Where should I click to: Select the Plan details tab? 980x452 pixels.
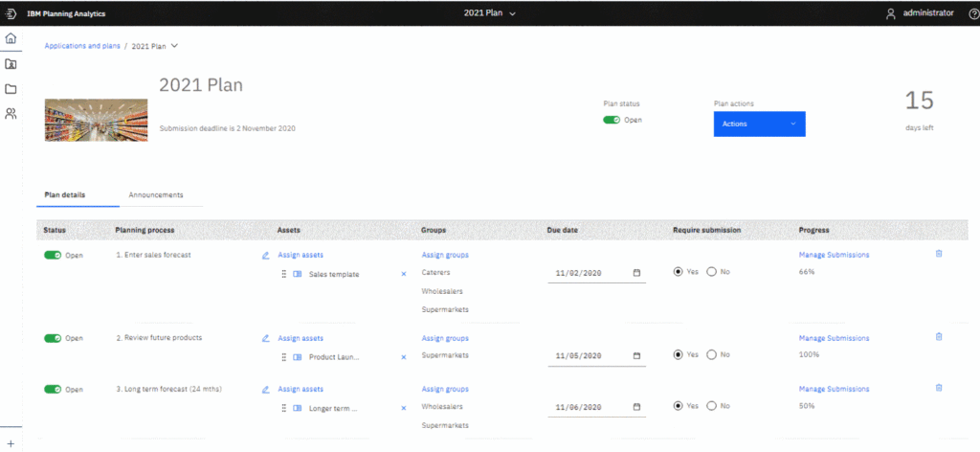pos(65,194)
